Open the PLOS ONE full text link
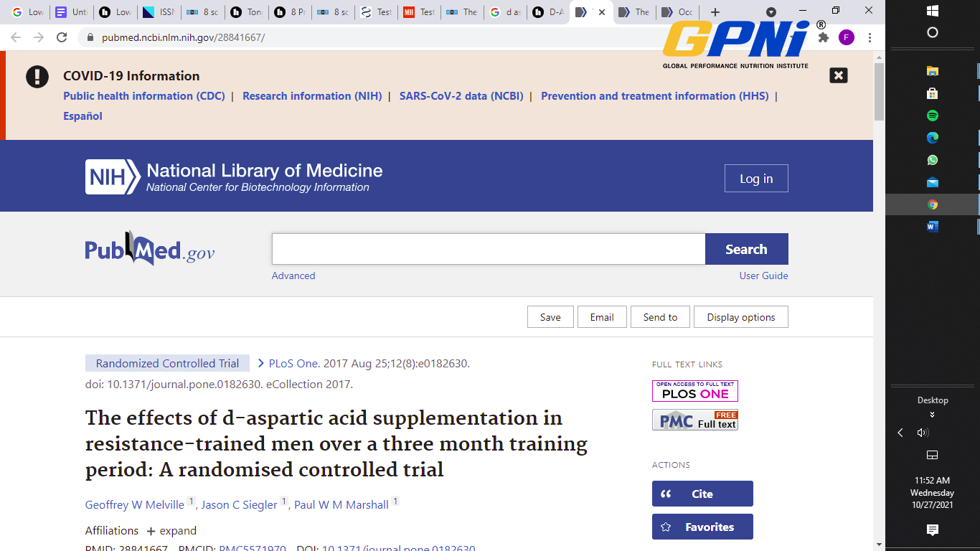 [x=694, y=391]
